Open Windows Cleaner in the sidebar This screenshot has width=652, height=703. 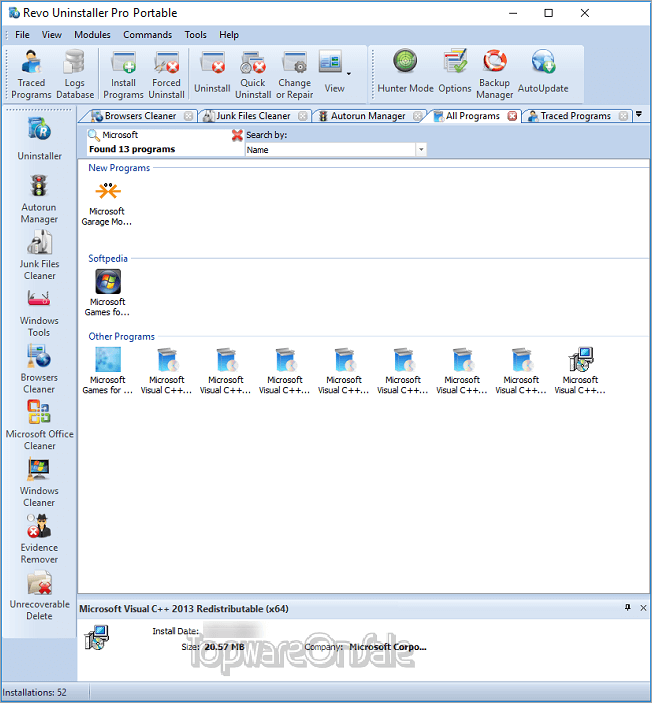pyautogui.click(x=39, y=482)
